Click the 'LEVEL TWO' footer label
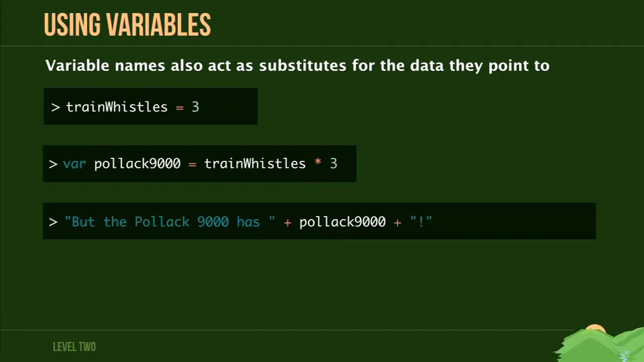Viewport: 644px width, 362px height. [x=74, y=347]
